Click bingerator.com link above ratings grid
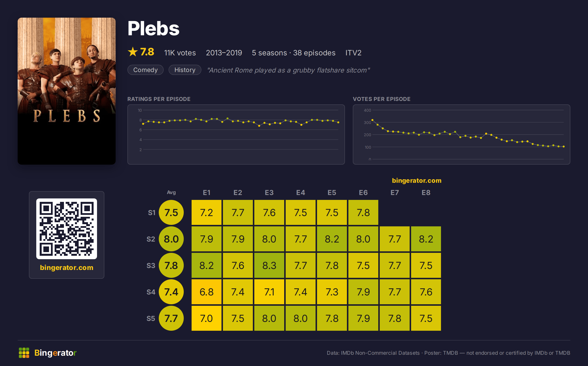588x366 pixels. tap(416, 181)
